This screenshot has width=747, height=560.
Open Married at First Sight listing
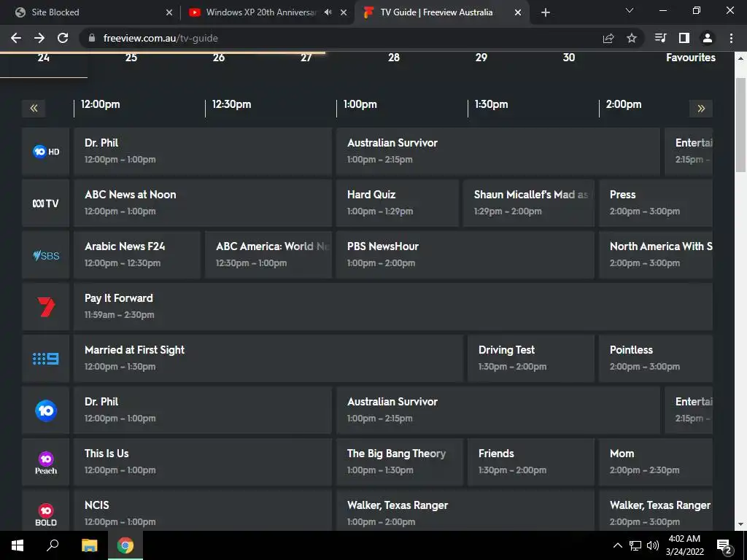[268, 359]
